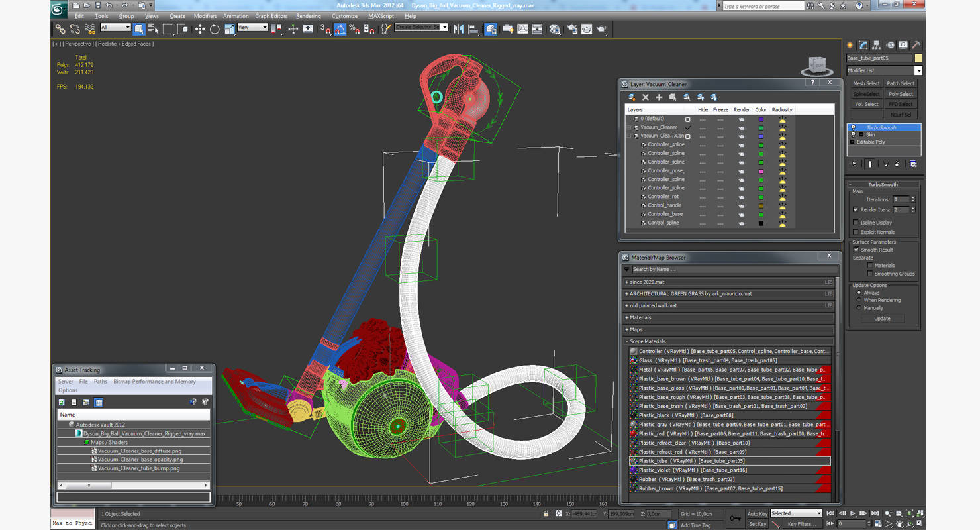Switch to the Motion command panel
This screenshot has height=530, width=980.
[891, 45]
